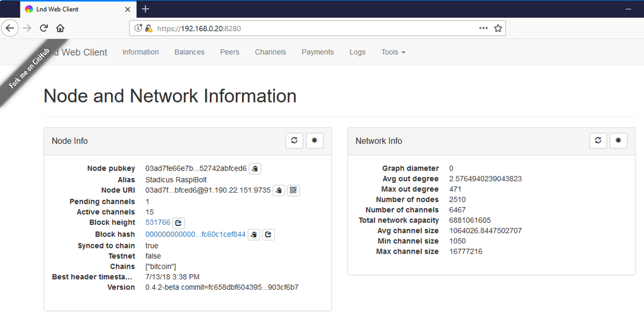The image size is (644, 324).
Task: Close the Lnd Web Client tab
Action: [128, 9]
